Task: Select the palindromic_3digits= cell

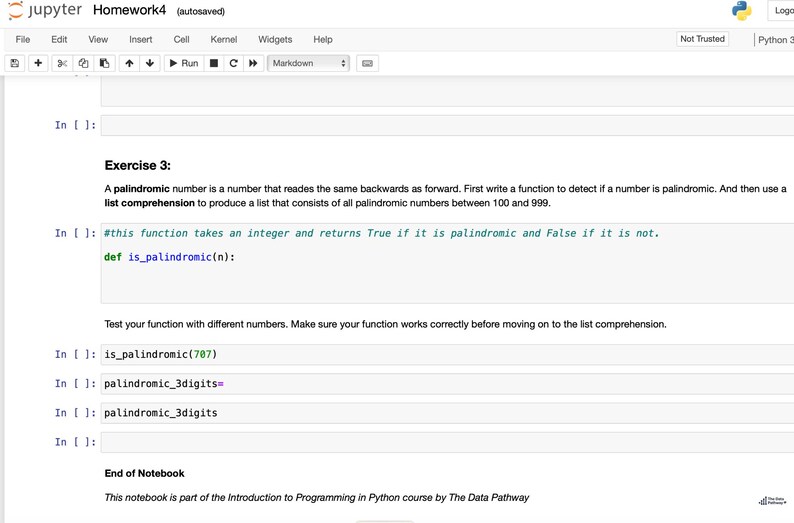Action: pos(447,384)
